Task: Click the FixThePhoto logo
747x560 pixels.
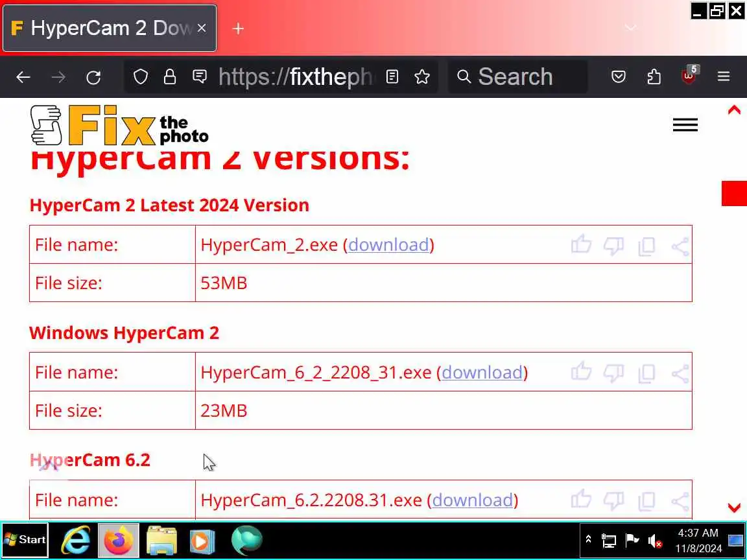Action: click(119, 125)
